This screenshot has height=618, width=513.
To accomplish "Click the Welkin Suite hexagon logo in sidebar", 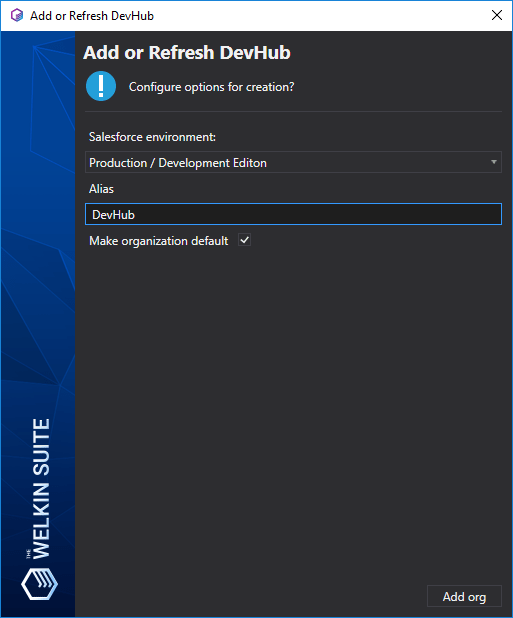I will coord(39,584).
